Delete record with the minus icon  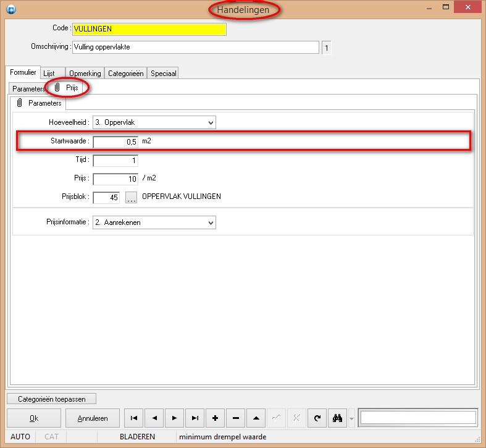tap(235, 418)
